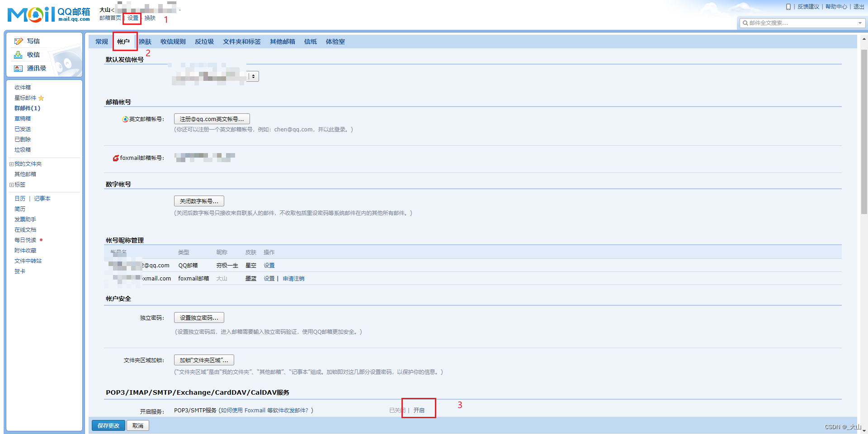Open the 垃圾箱 folder
The image size is (868, 434).
pyautogui.click(x=23, y=150)
